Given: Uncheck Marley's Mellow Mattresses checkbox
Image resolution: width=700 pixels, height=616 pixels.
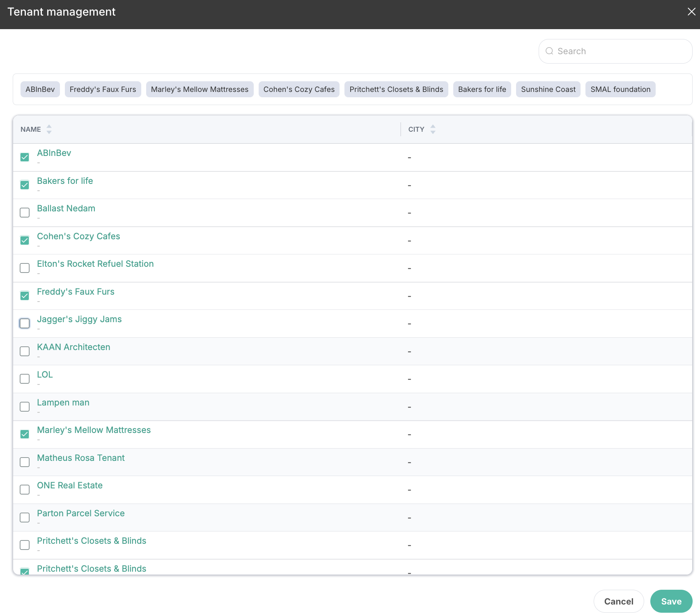Looking at the screenshot, I should tap(25, 434).
